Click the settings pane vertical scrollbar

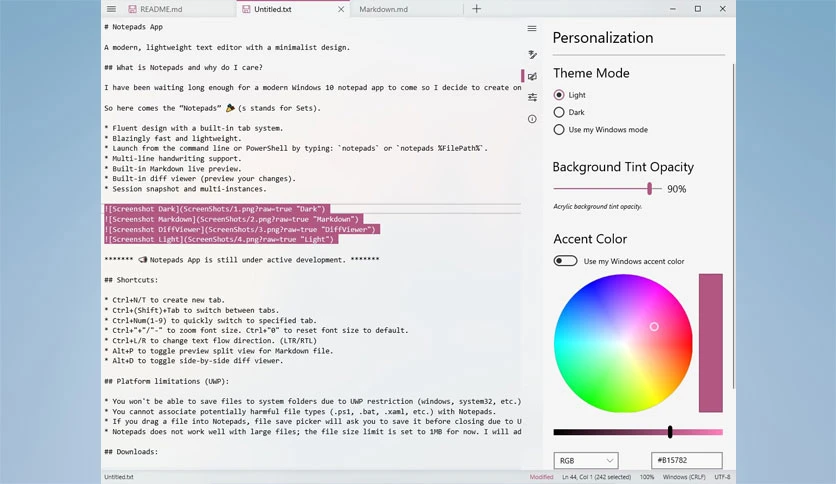pyautogui.click(x=734, y=226)
